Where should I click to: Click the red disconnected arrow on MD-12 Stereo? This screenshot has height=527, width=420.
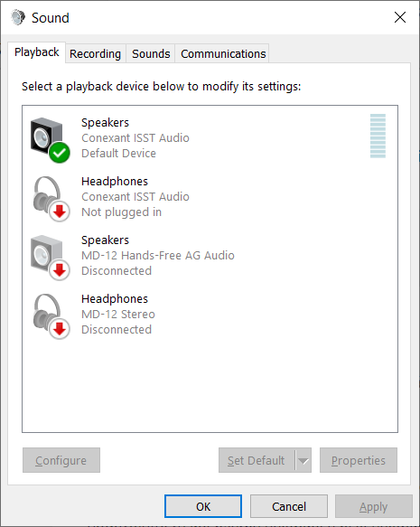(60, 329)
